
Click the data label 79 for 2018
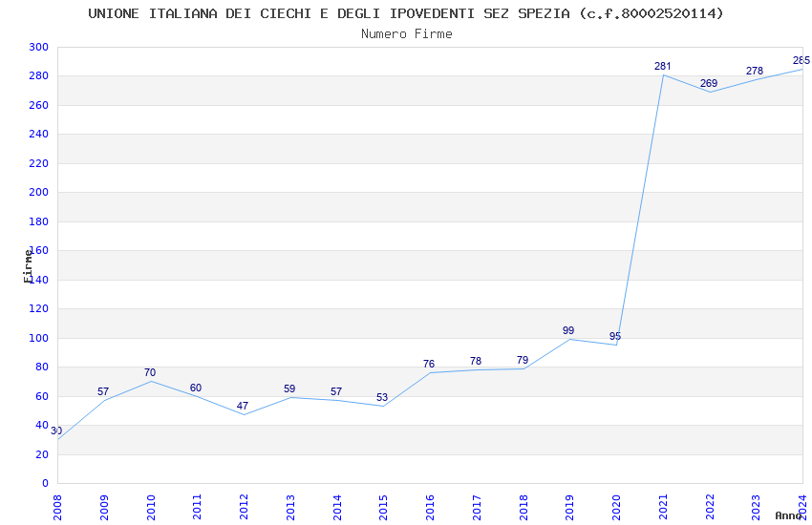pos(523,360)
